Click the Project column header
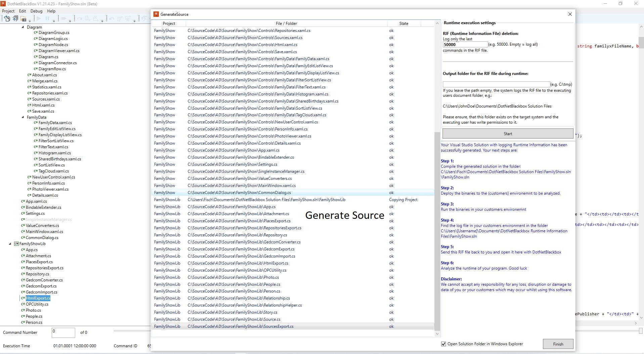The height and width of the screenshot is (354, 644). click(169, 24)
